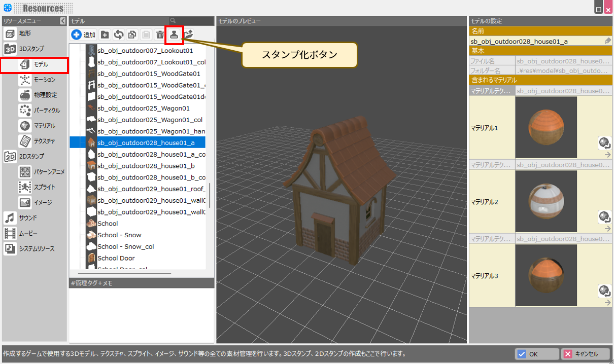Select the School - Snow model
Image resolution: width=614 pixels, height=364 pixels.
119,235
